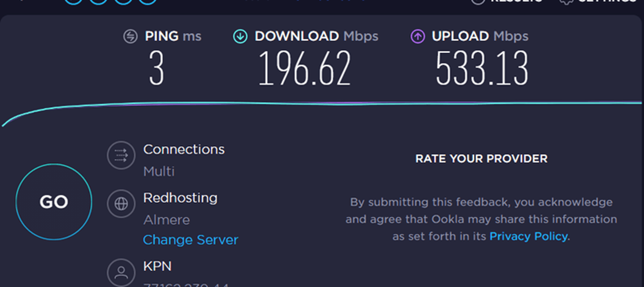This screenshot has height=287, width=644.
Task: Click the ping icon next to PING
Action: [130, 36]
